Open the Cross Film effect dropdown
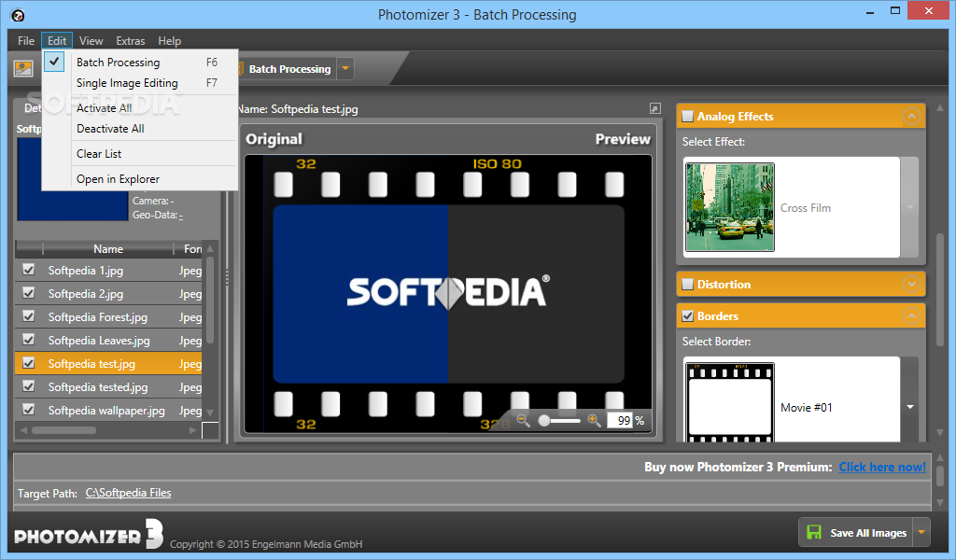This screenshot has width=956, height=560. click(x=909, y=207)
